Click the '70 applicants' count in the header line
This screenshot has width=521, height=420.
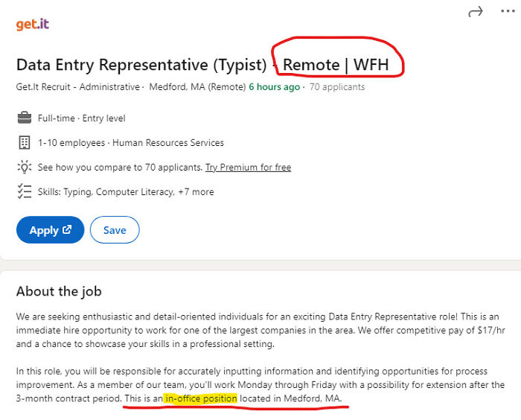(x=337, y=87)
